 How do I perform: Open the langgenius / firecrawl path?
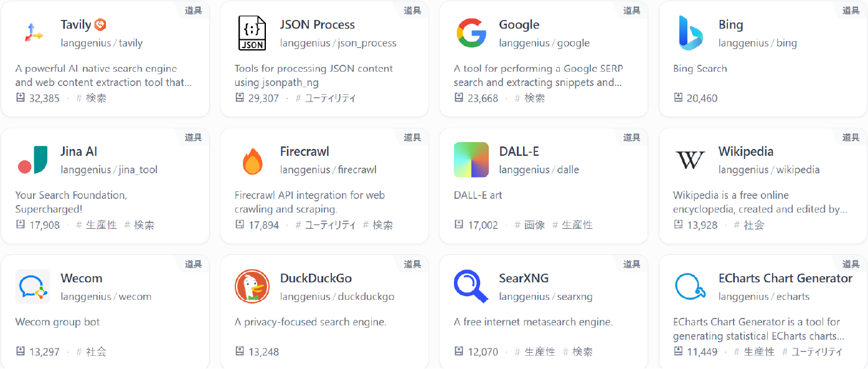click(328, 170)
